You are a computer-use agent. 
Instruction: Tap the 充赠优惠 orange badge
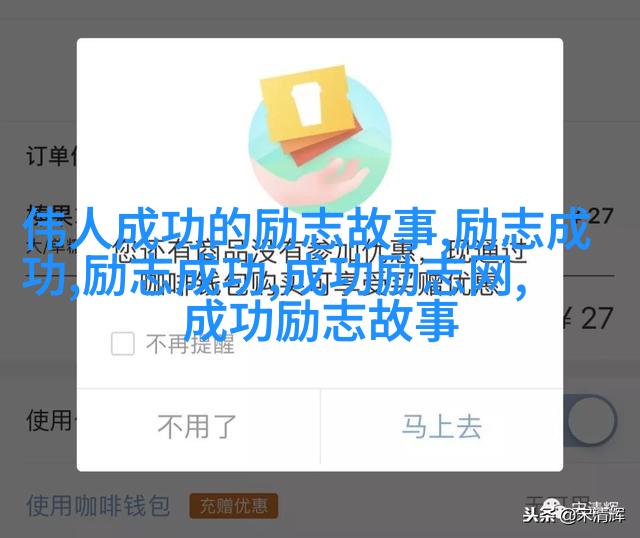(233, 506)
